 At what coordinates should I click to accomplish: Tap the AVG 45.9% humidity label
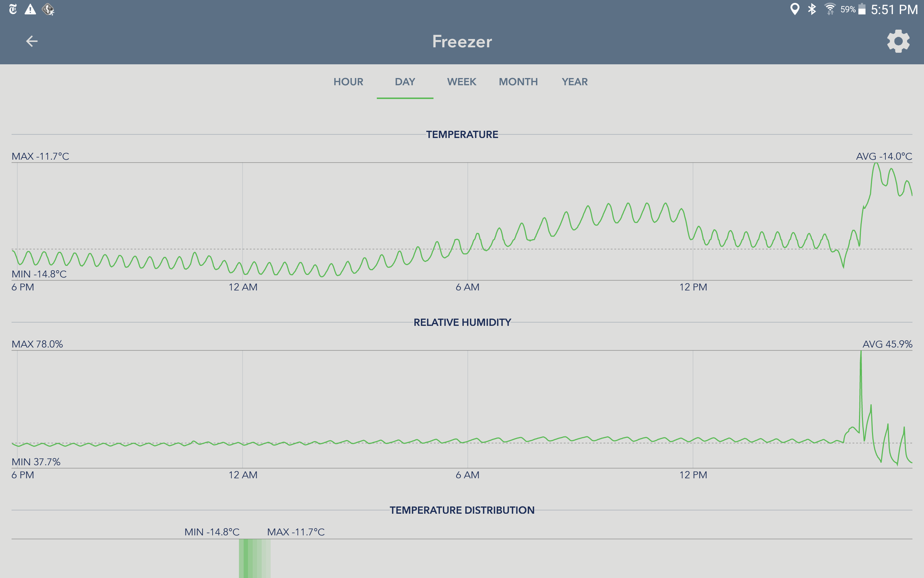(887, 344)
